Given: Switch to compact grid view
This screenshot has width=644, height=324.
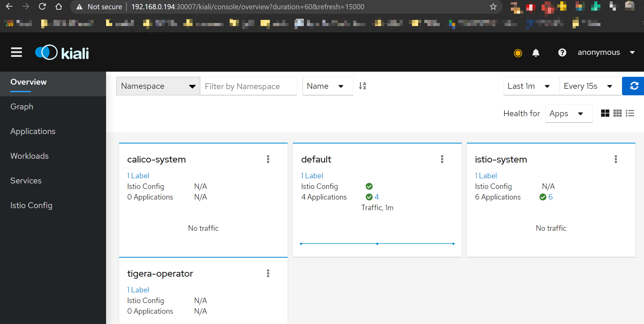Looking at the screenshot, I should point(618,113).
